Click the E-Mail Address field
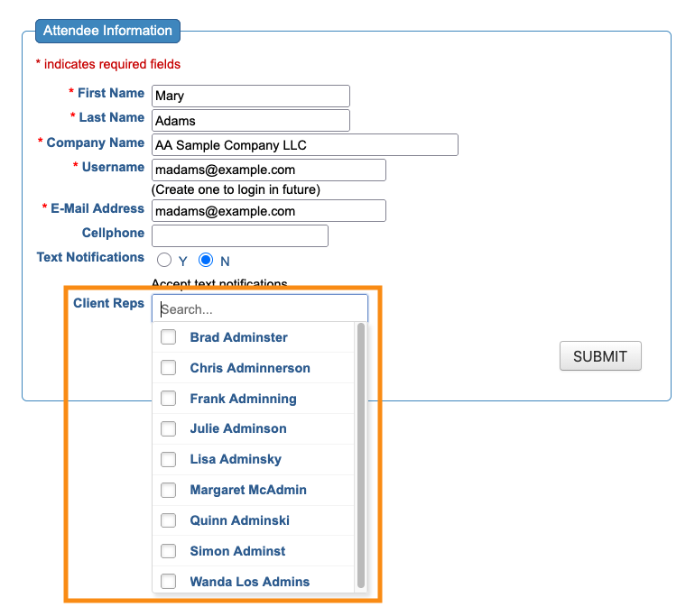 (268, 211)
